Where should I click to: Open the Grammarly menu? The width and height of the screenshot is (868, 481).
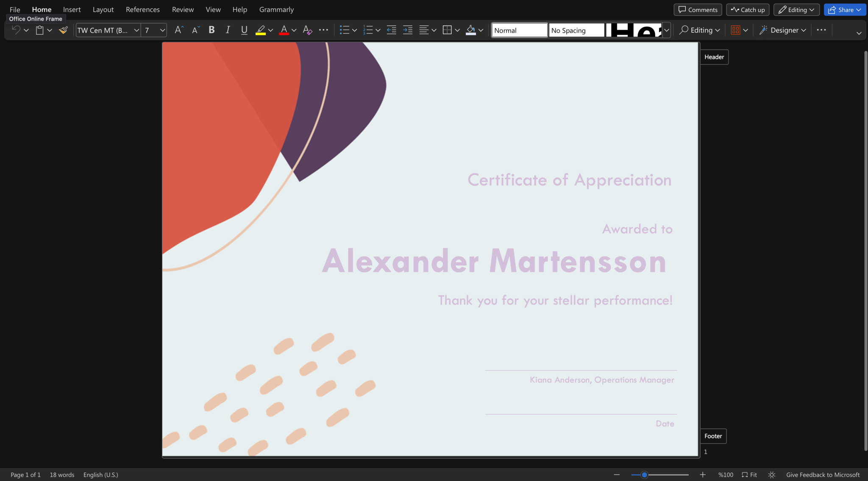click(276, 9)
